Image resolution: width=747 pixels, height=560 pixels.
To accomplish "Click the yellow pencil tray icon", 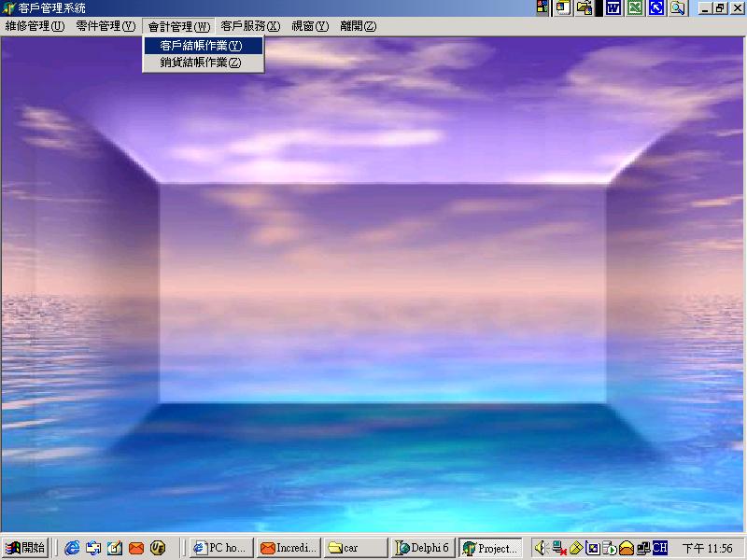I will (576, 548).
